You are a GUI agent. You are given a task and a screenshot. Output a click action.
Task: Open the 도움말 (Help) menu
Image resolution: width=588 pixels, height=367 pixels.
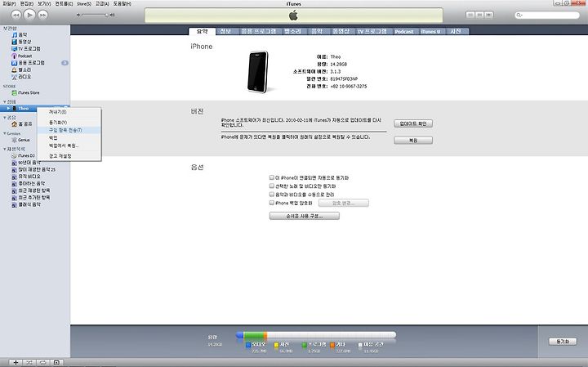click(122, 3)
